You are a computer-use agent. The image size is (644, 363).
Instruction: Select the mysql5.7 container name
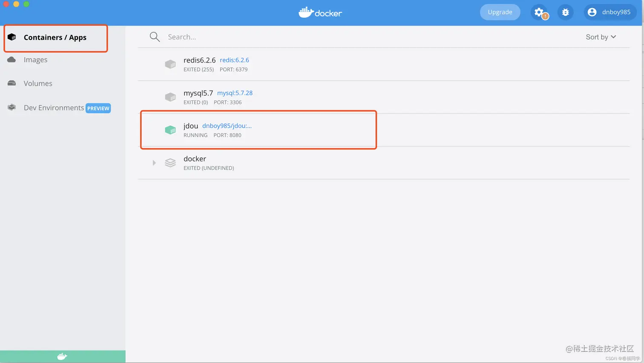coord(198,93)
